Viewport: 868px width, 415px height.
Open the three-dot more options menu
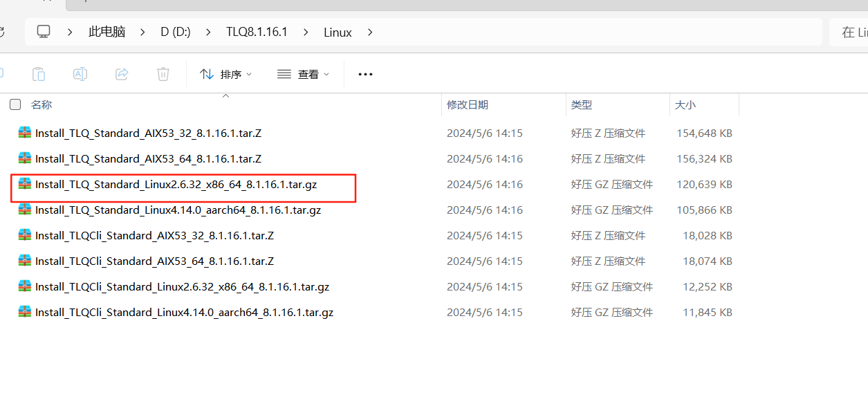tap(365, 75)
